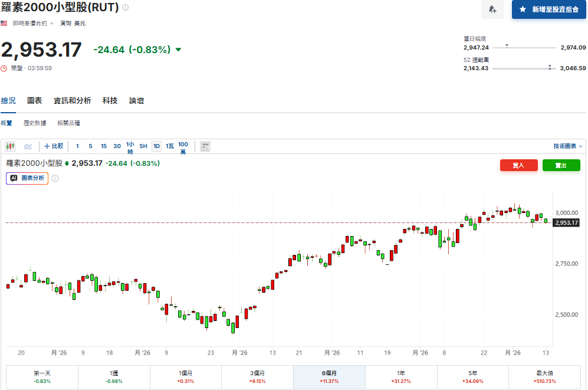This screenshot has width=588, height=390.
Task: Click the green 賣出 button
Action: [x=561, y=165]
